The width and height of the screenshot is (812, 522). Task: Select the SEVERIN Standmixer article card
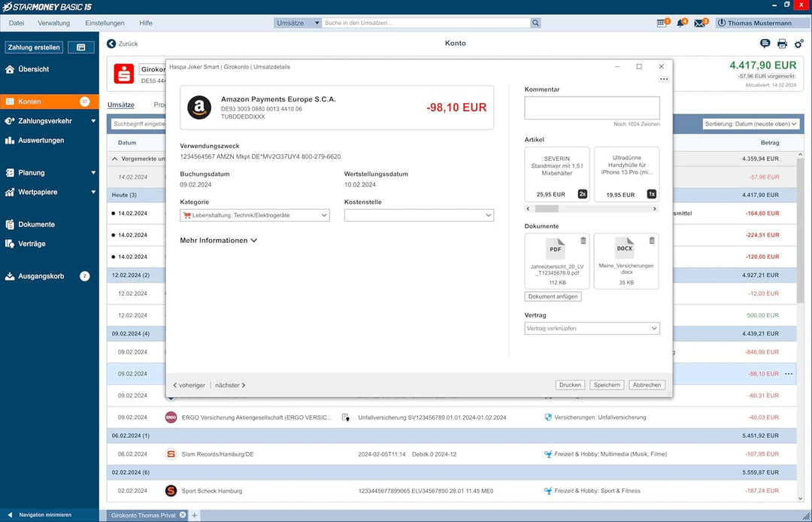point(557,175)
